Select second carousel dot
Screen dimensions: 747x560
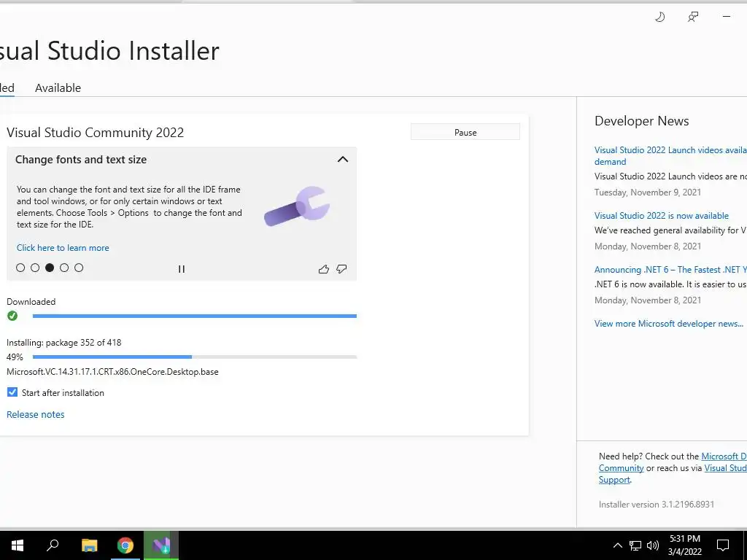(35, 268)
